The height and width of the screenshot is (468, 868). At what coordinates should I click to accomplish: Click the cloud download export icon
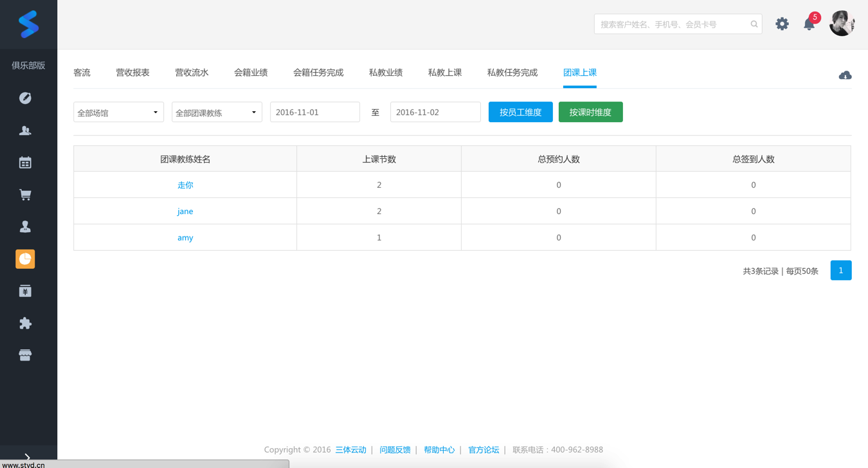tap(845, 75)
